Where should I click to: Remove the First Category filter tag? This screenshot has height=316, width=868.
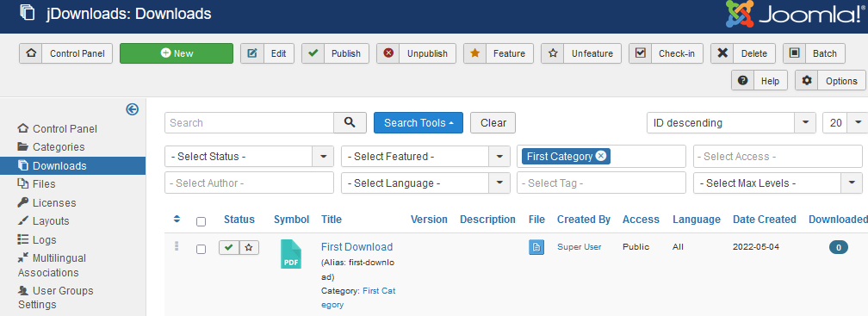(601, 156)
